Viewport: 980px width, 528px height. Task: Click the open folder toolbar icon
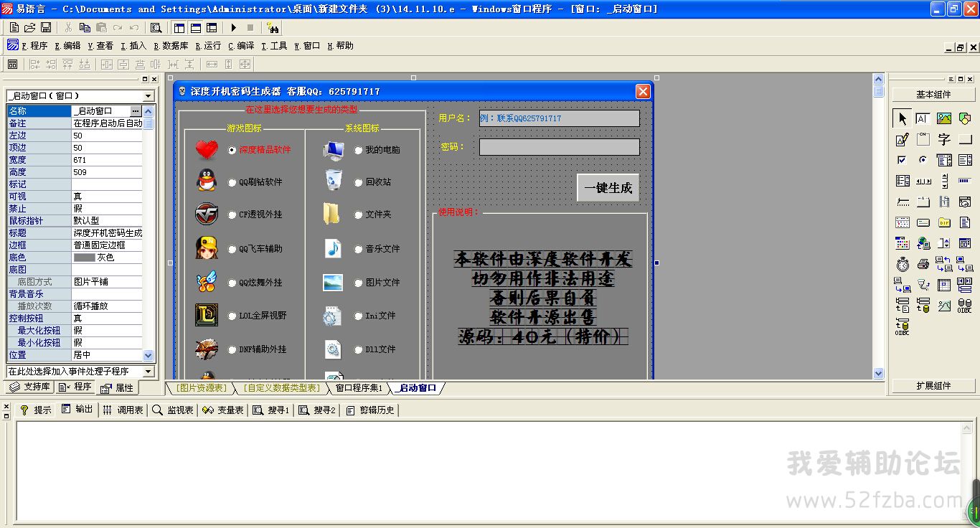click(30, 27)
